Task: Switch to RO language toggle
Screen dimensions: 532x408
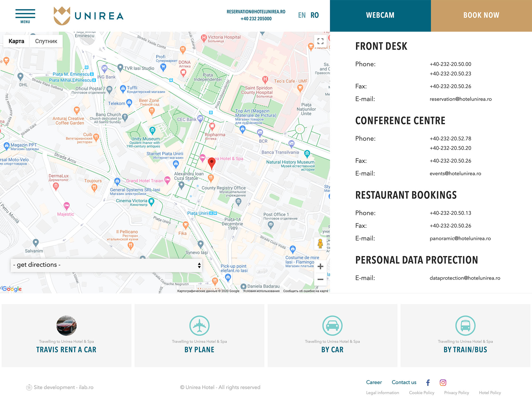Action: pyautogui.click(x=314, y=15)
